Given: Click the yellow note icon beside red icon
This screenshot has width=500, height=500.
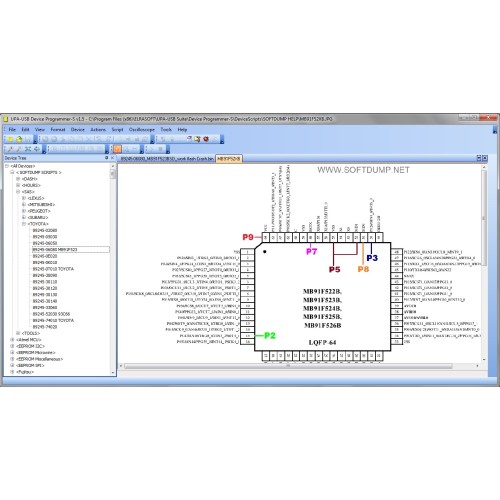Looking at the screenshot, I should tap(197, 139).
